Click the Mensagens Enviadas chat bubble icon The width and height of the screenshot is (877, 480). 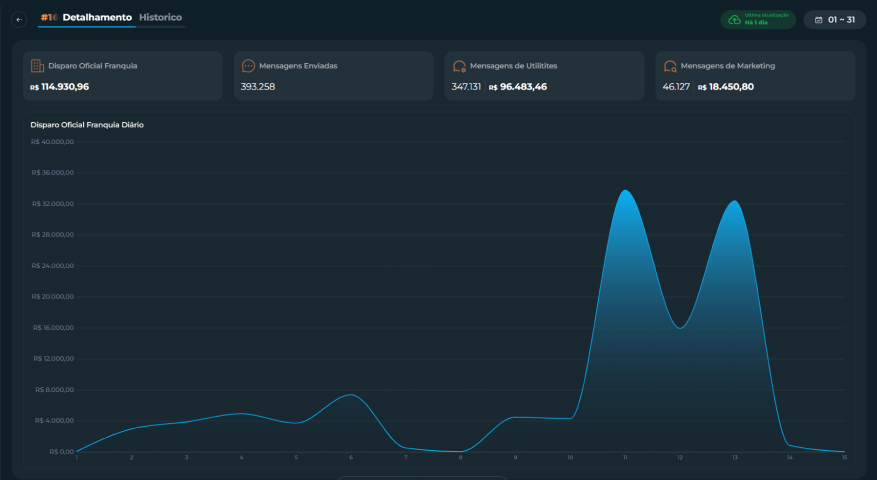[x=248, y=66]
